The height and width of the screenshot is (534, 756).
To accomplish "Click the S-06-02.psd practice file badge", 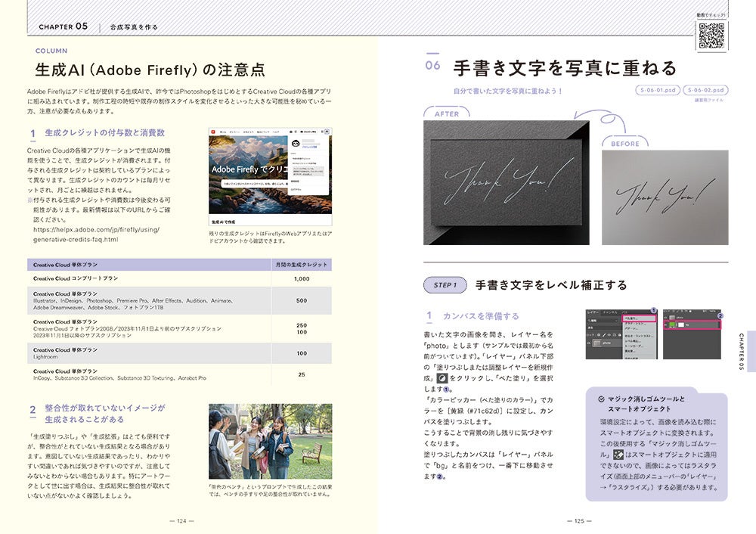I will 705,89.
